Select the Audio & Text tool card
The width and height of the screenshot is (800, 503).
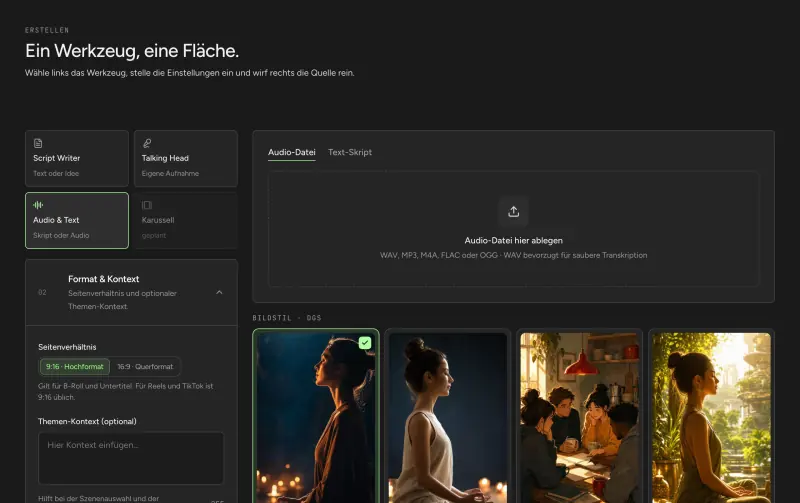click(x=77, y=220)
